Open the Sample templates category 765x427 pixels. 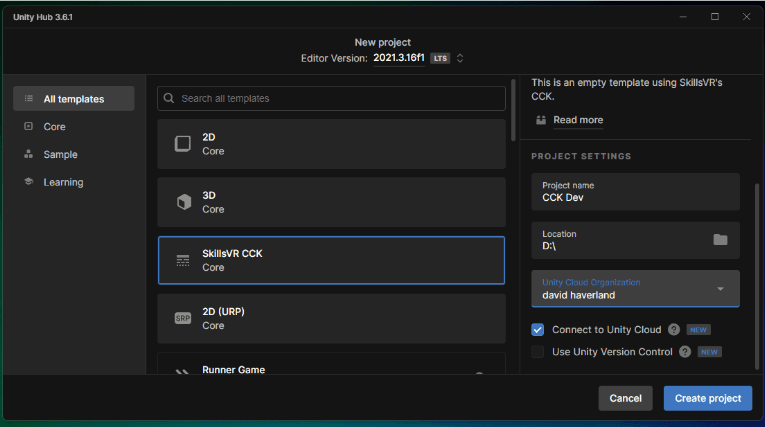point(74,154)
